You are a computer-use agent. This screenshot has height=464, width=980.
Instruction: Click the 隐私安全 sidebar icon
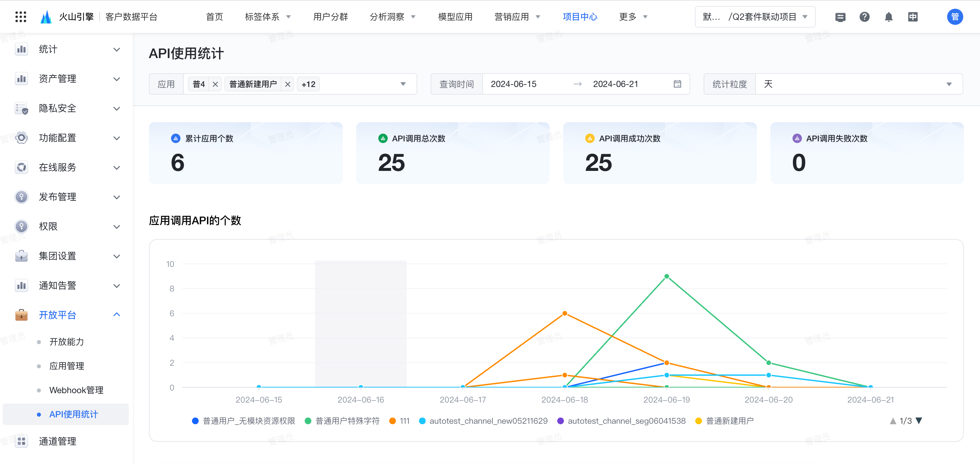tap(21, 108)
